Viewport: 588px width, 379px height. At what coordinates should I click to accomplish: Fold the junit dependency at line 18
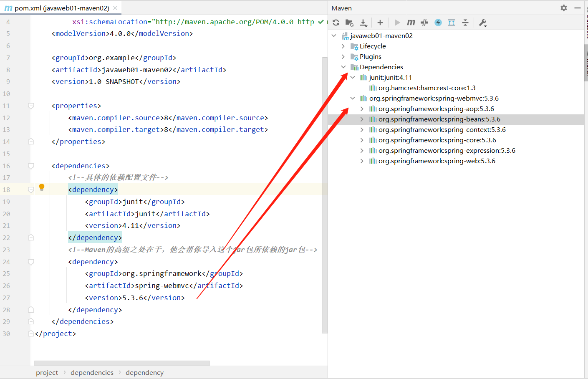[x=31, y=190]
